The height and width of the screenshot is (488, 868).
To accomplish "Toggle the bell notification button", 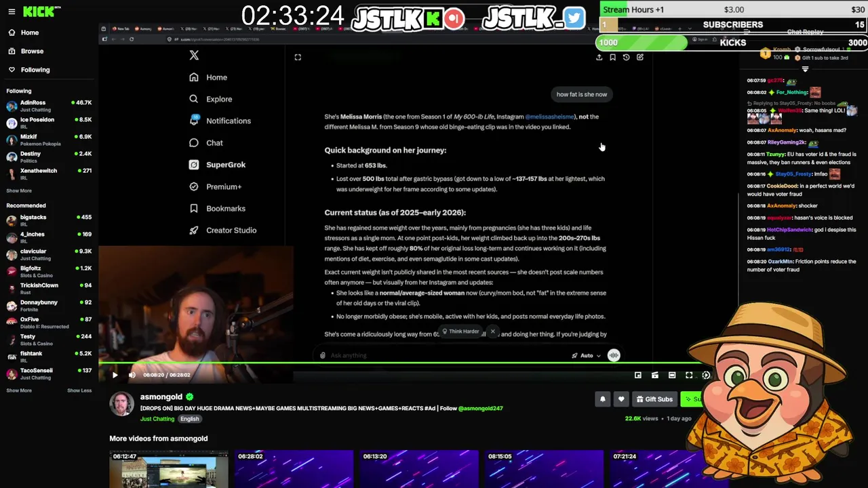I will point(602,399).
